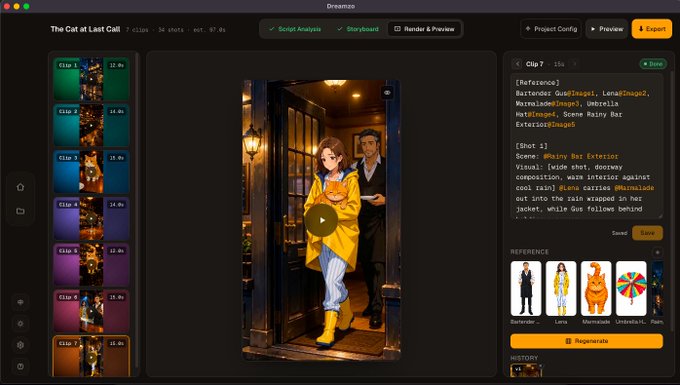Viewport: 680px width, 385px height.
Task: Open the Marmalade cat reference image
Action: tap(596, 288)
